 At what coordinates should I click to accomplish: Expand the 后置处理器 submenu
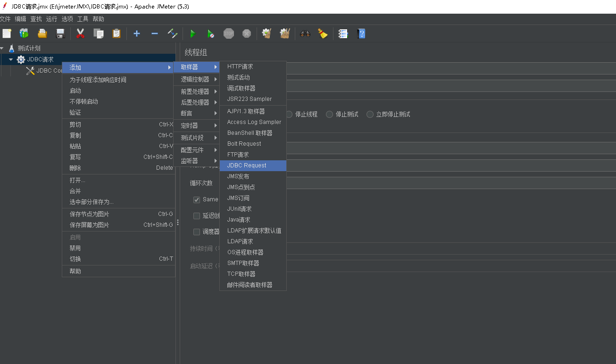(x=197, y=102)
